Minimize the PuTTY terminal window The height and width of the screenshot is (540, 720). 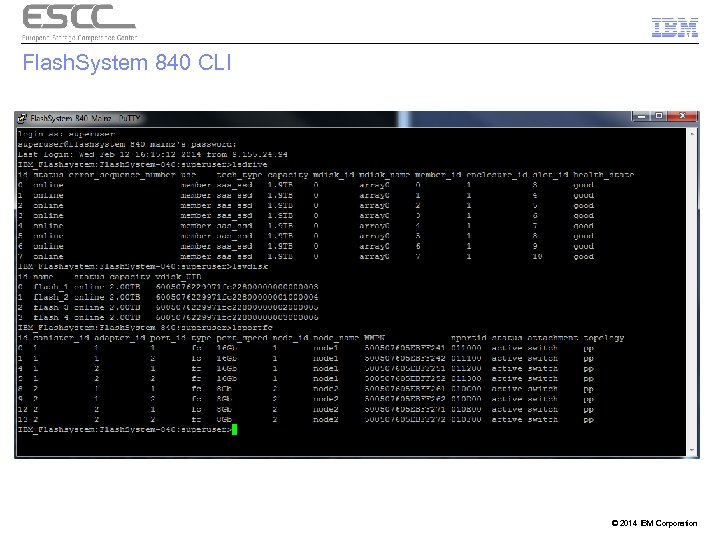coord(641,117)
